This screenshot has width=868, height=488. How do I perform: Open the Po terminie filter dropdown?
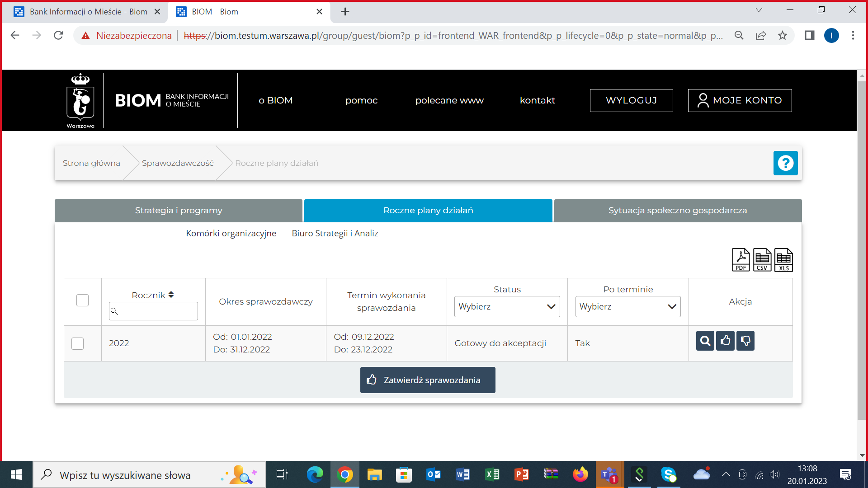click(627, 306)
